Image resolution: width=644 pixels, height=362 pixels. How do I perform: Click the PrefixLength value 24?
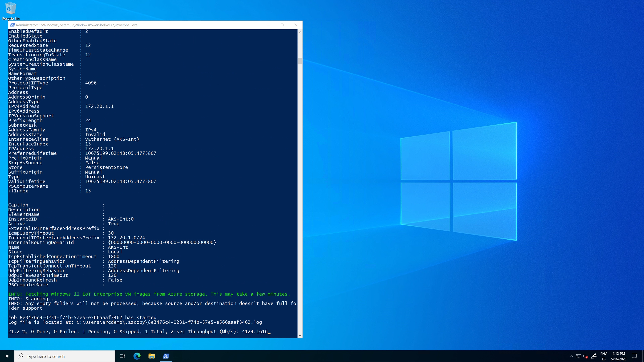(x=88, y=121)
